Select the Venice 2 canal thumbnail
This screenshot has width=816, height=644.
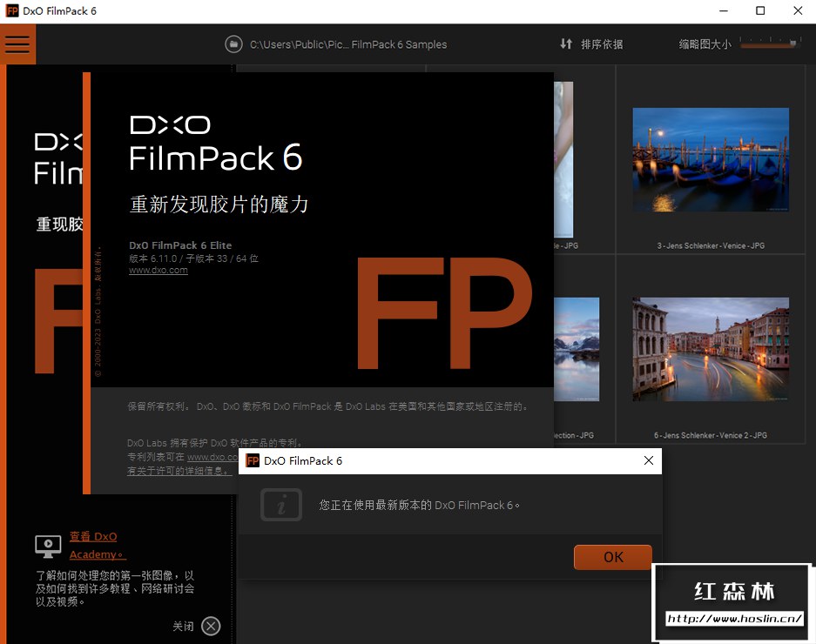711,349
